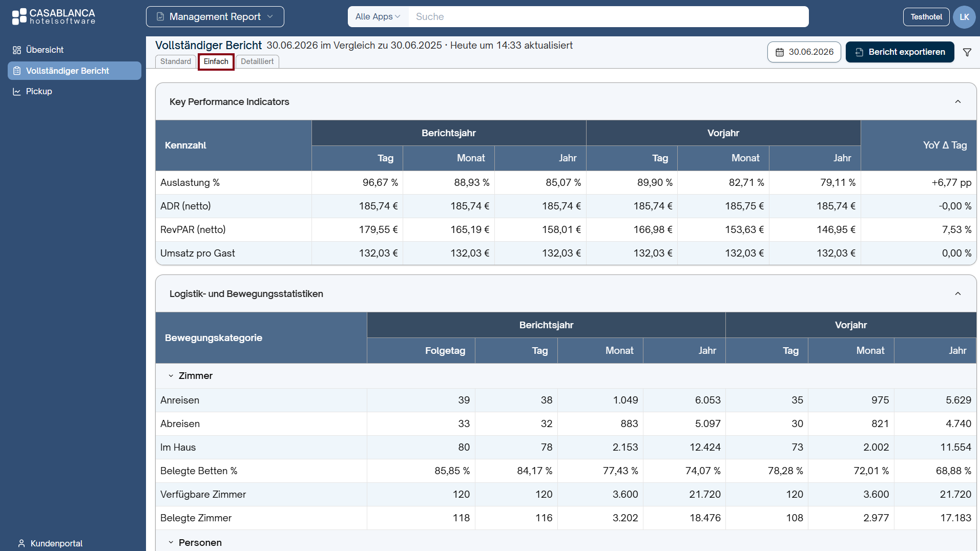980x551 pixels.
Task: Click the 18.476 Belegte Zimmer value
Action: [705, 518]
